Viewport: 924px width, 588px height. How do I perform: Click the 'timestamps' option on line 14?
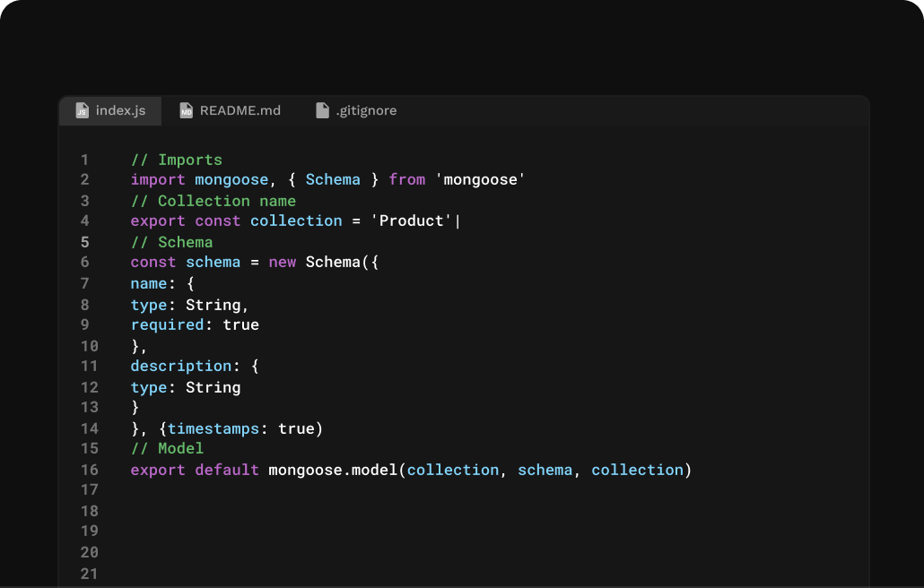point(214,428)
